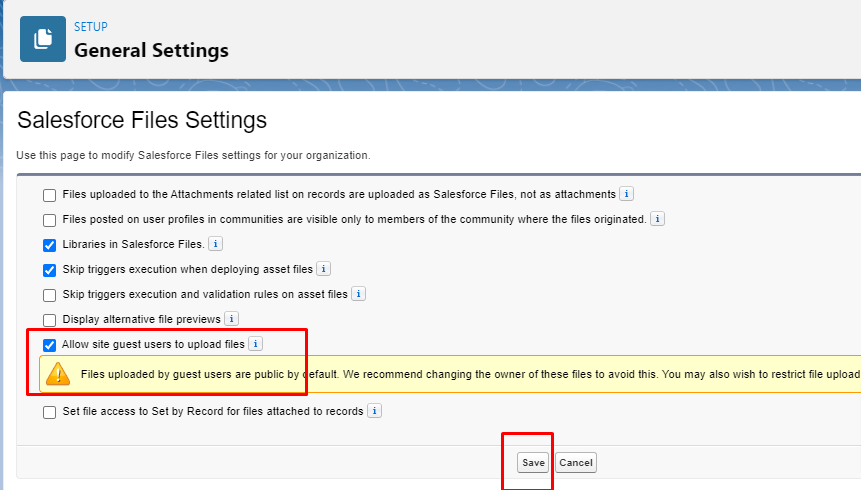This screenshot has width=861, height=490.
Task: Show info for Libraries in Salesforce Files
Action: [x=215, y=244]
